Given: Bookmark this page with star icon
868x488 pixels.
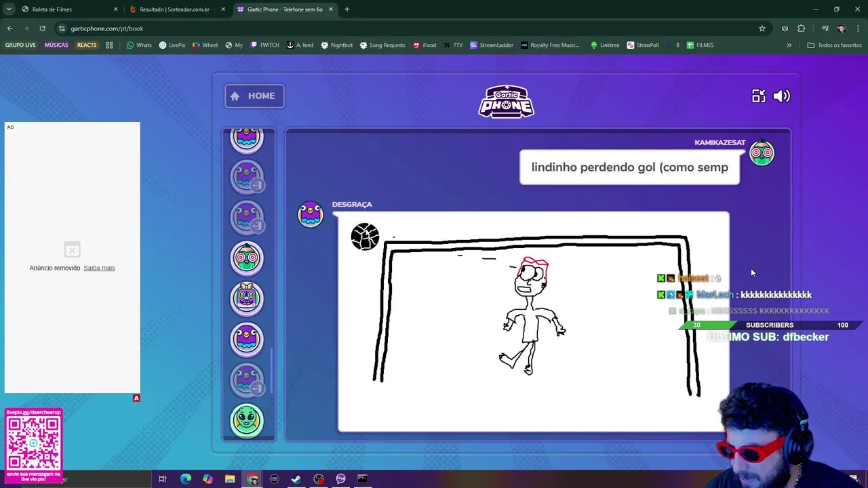Looking at the screenshot, I should pos(762,28).
